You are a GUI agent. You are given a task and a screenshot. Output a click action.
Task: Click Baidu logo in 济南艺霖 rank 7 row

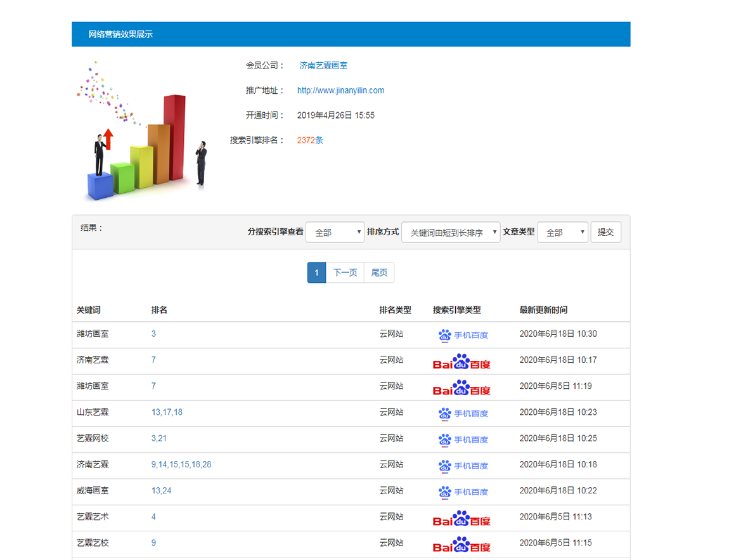click(x=462, y=361)
